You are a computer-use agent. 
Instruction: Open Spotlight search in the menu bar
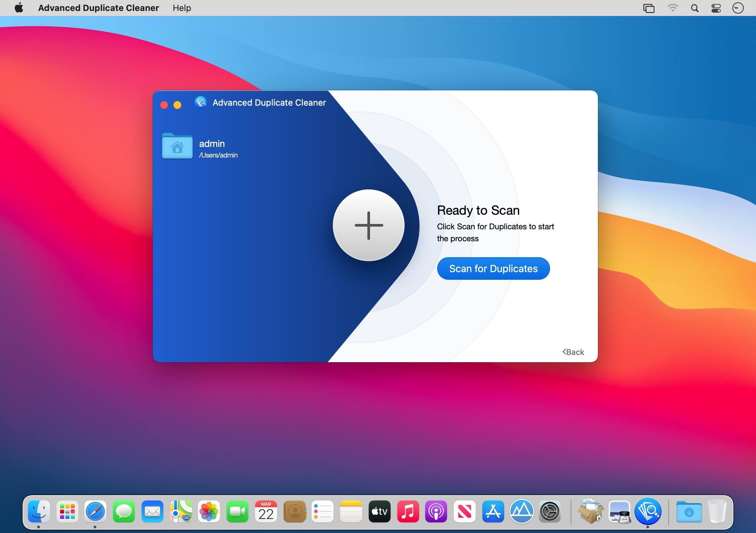point(695,8)
